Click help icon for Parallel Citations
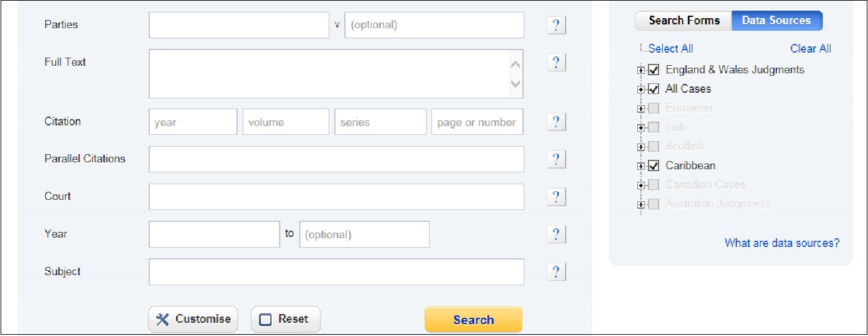Image resolution: width=868 pixels, height=336 pixels. pyautogui.click(x=556, y=160)
